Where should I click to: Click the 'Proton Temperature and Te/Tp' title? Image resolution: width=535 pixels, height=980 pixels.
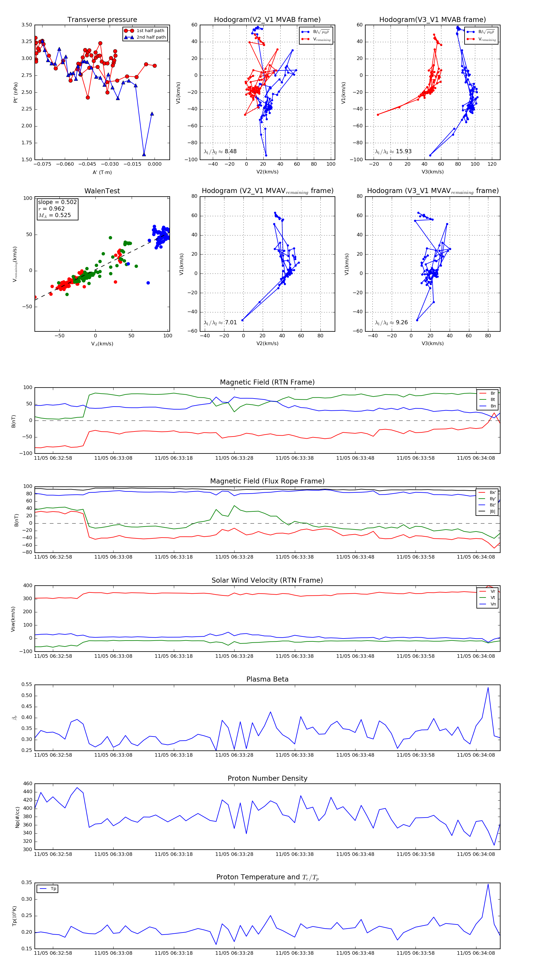[x=267, y=877]
